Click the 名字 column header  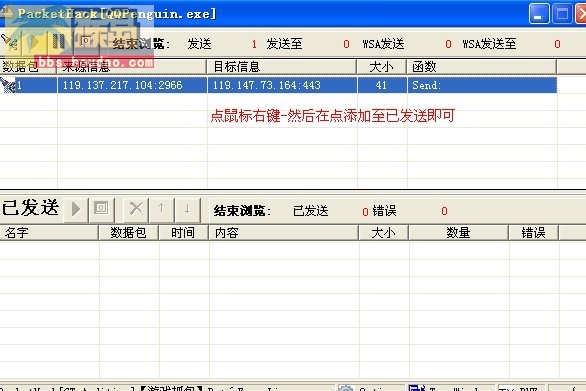point(49,233)
